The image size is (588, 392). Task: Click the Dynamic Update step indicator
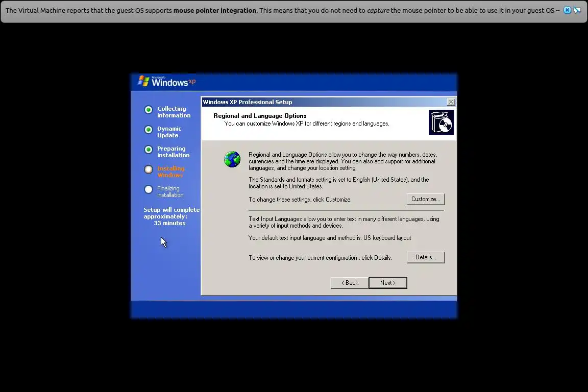[x=149, y=130]
